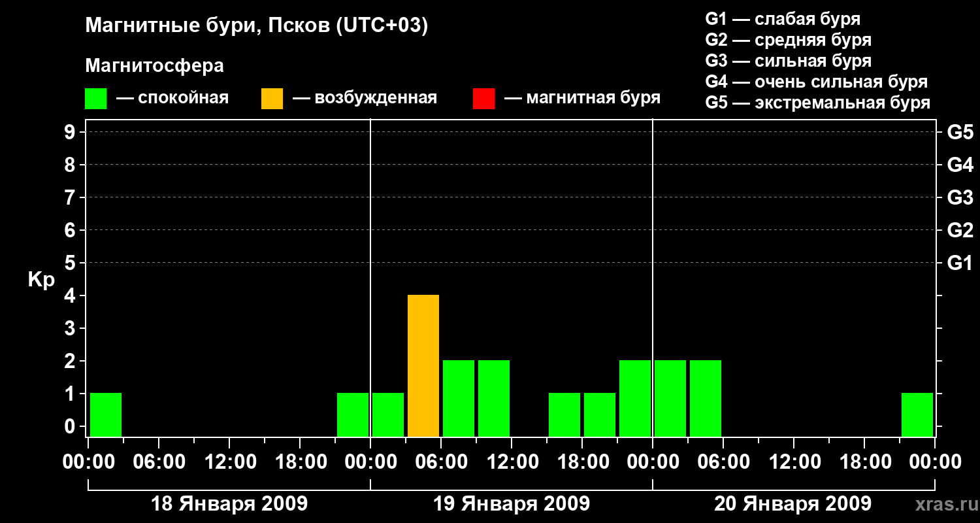Click the orange 'возбужденная' legend swatch
The height and width of the screenshot is (523, 980).
click(272, 99)
